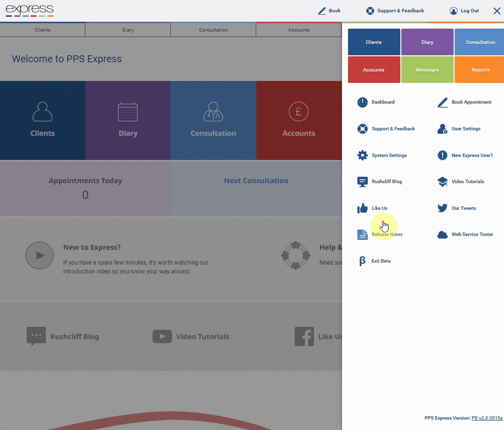Open the PE-v2.0.0015a version link
This screenshot has height=430, width=504.
[487, 418]
